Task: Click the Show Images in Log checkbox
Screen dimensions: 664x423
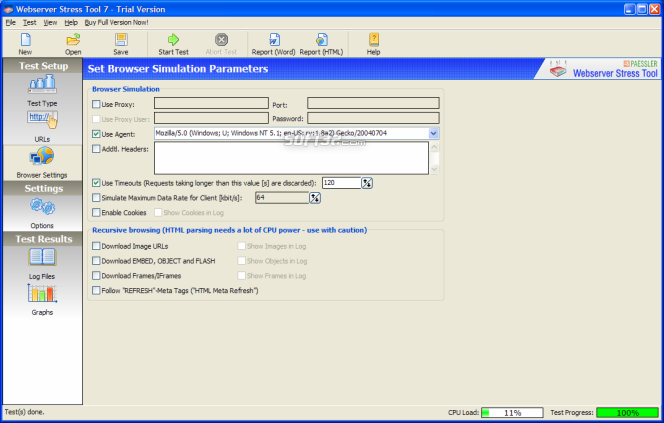Action: coord(241,246)
